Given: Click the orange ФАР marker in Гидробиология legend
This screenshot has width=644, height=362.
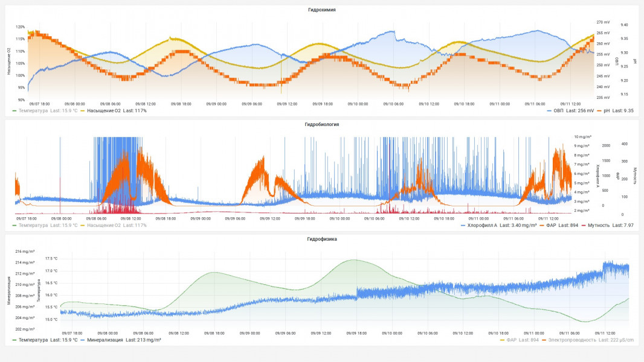Looking at the screenshot, I should [x=541, y=225].
